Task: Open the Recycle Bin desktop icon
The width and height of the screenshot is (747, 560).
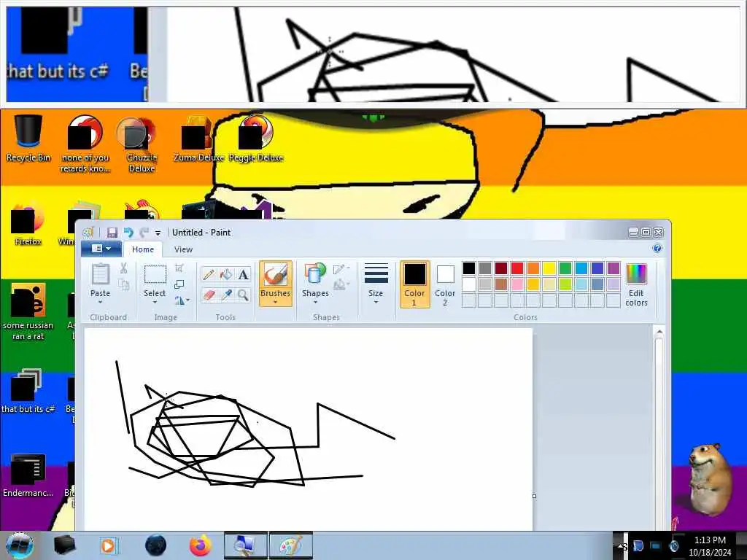Action: click(28, 138)
